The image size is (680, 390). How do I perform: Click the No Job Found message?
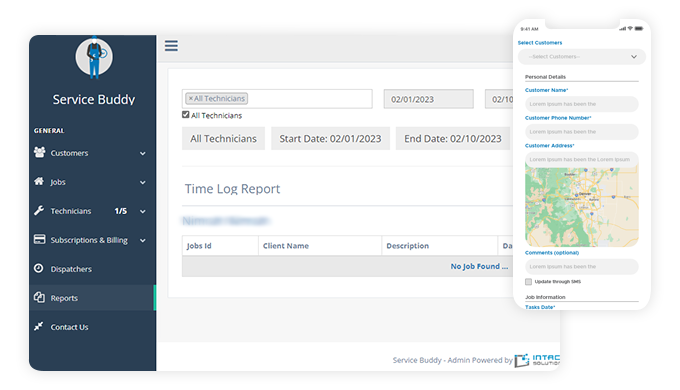point(479,266)
